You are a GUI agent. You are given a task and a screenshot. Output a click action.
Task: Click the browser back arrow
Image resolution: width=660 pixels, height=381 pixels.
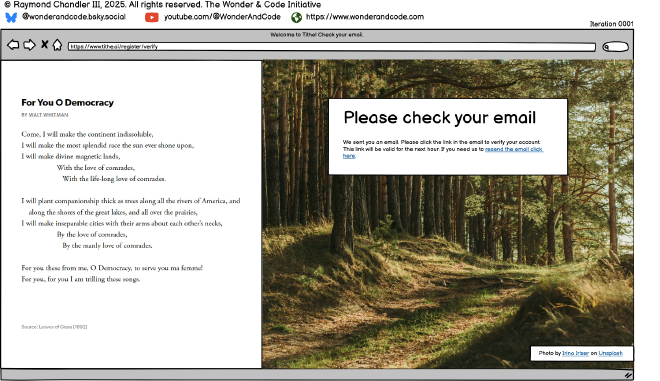[13, 45]
